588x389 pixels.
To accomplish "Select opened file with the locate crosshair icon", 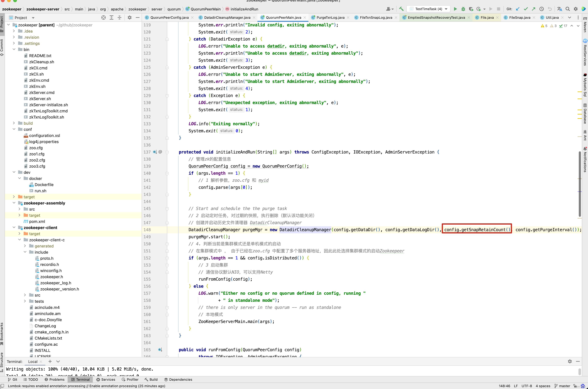I will (104, 18).
